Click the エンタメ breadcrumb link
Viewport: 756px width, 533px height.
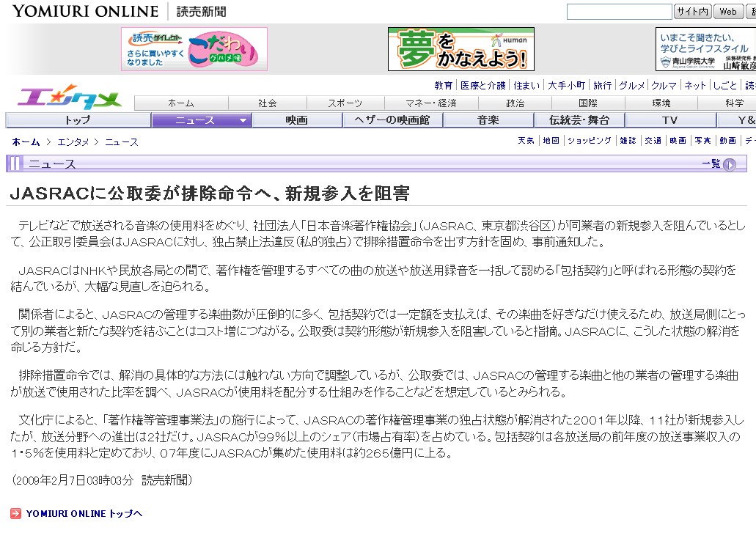tap(73, 142)
